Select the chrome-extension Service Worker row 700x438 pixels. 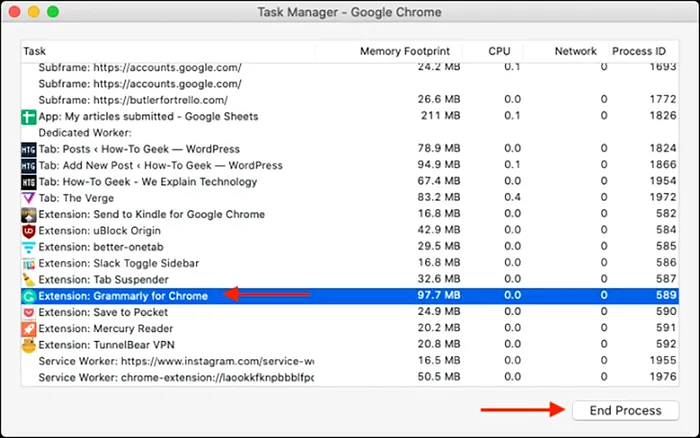pos(350,378)
